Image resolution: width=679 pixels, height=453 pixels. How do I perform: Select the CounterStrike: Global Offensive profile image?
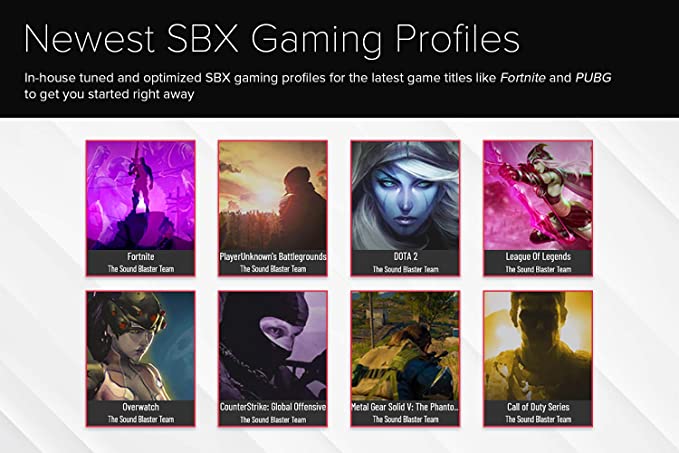272,345
